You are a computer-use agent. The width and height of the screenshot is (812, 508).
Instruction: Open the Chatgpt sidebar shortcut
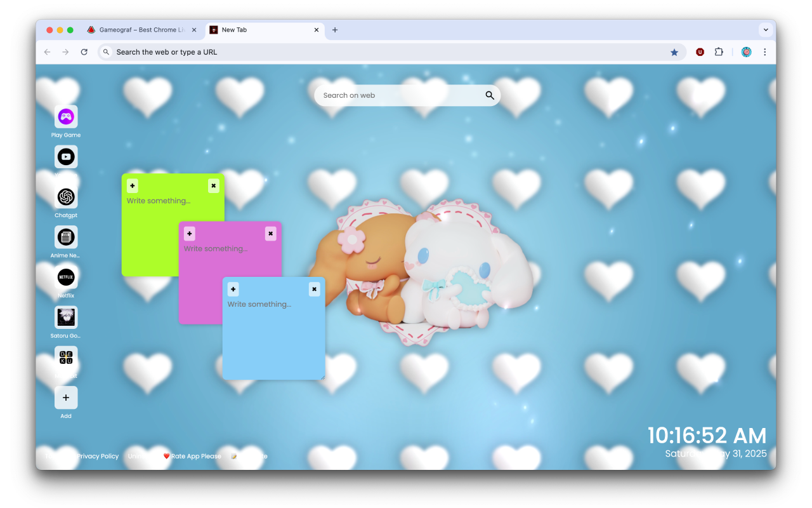pos(65,197)
